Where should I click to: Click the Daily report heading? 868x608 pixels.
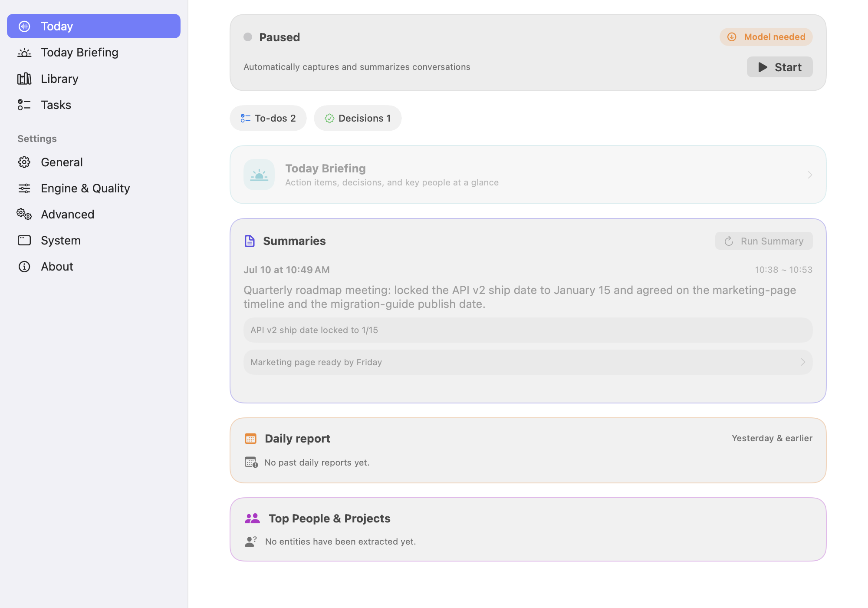point(297,439)
